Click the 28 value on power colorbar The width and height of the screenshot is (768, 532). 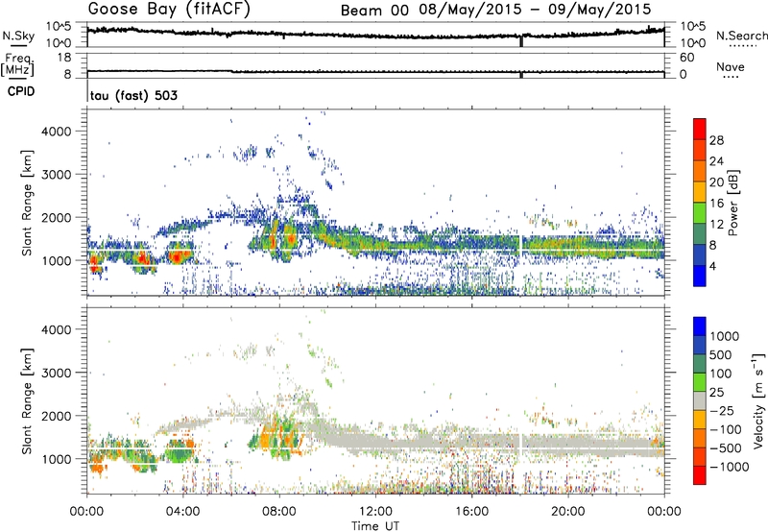pos(716,140)
